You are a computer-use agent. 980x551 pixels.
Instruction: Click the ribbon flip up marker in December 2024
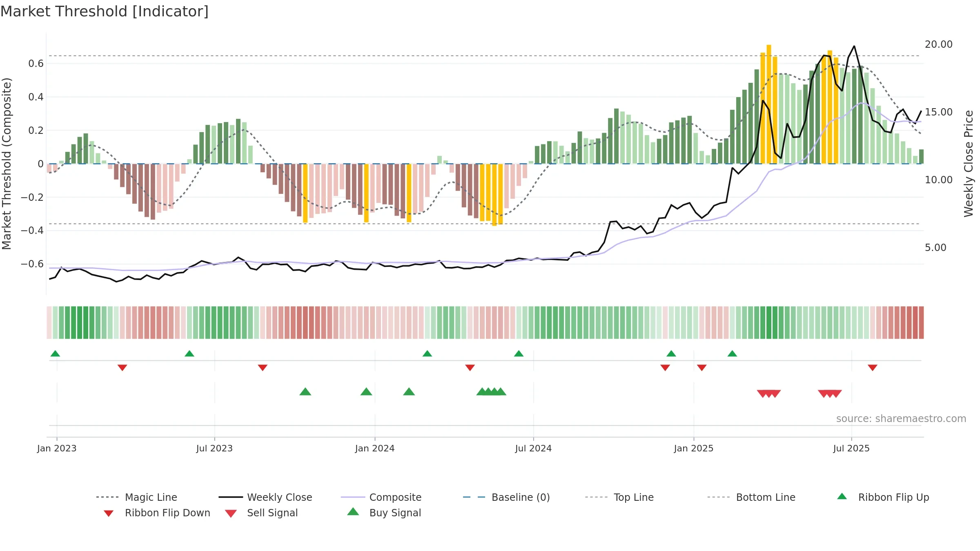pyautogui.click(x=671, y=353)
